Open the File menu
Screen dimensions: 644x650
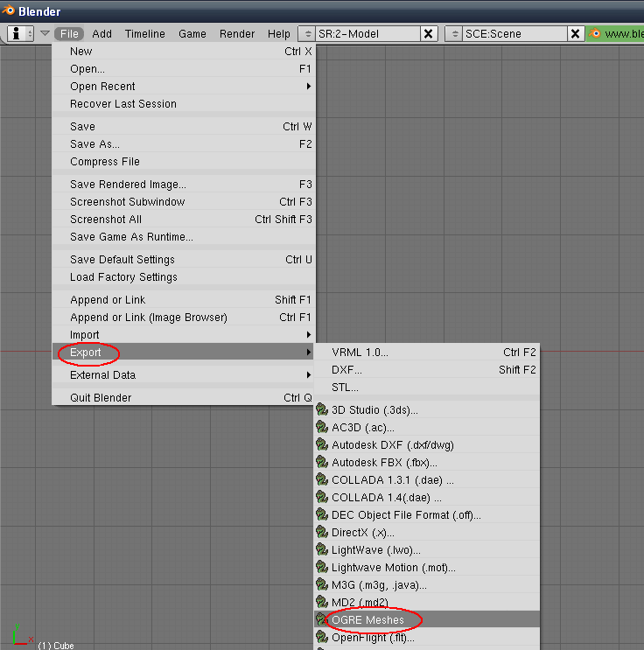(x=69, y=33)
